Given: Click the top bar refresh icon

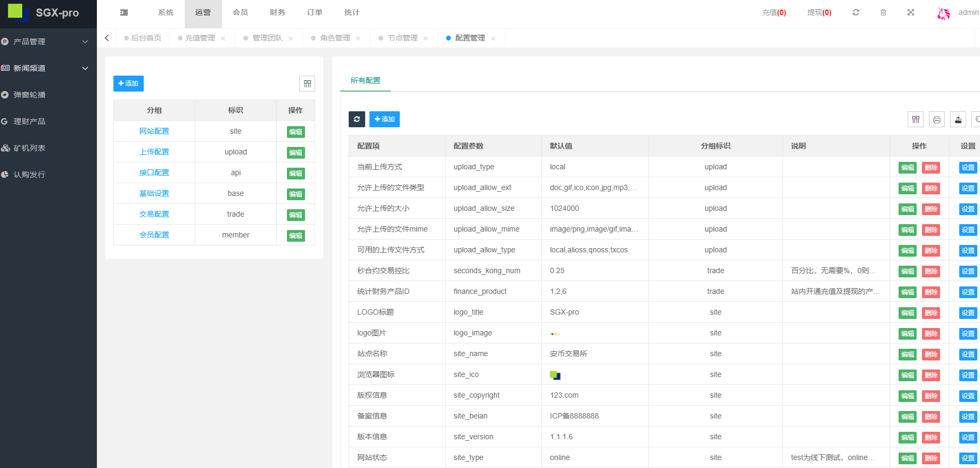Looking at the screenshot, I should point(856,12).
